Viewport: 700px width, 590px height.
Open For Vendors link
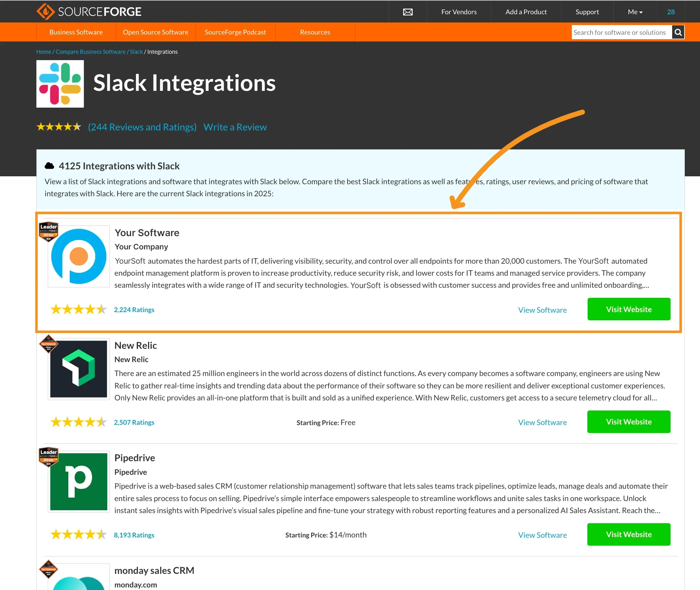click(x=459, y=12)
